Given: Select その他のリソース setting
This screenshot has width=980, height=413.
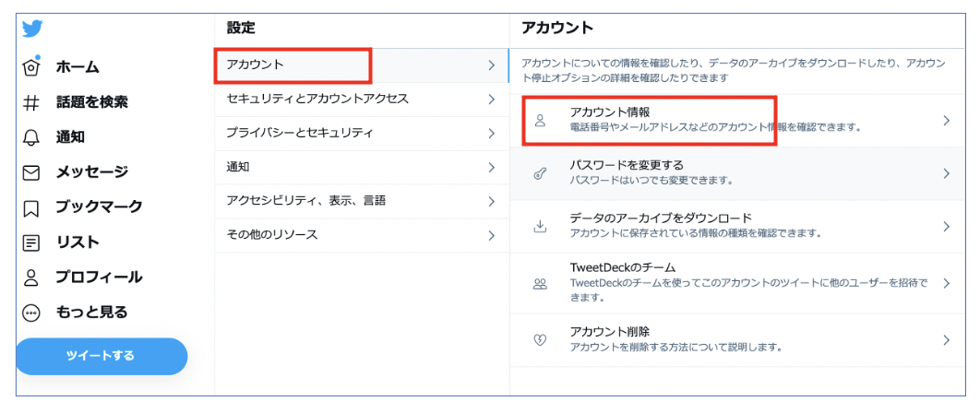Looking at the screenshot, I should click(362, 235).
